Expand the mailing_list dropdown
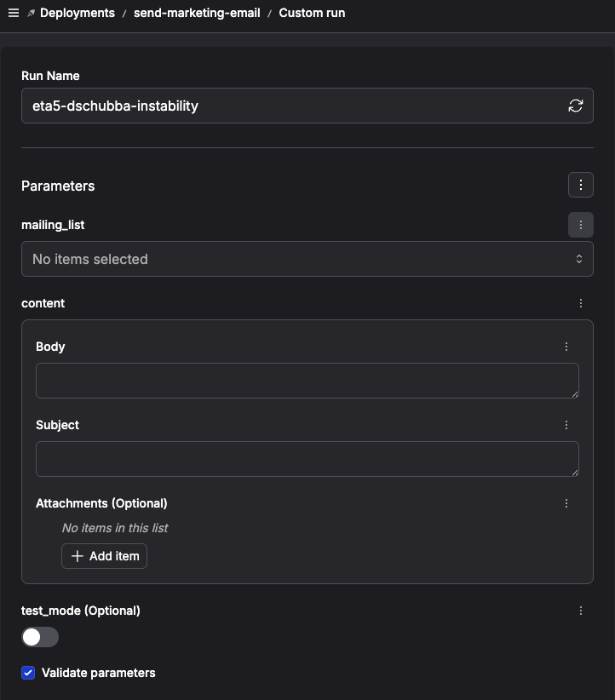Viewport: 615px width, 700px height. (307, 259)
